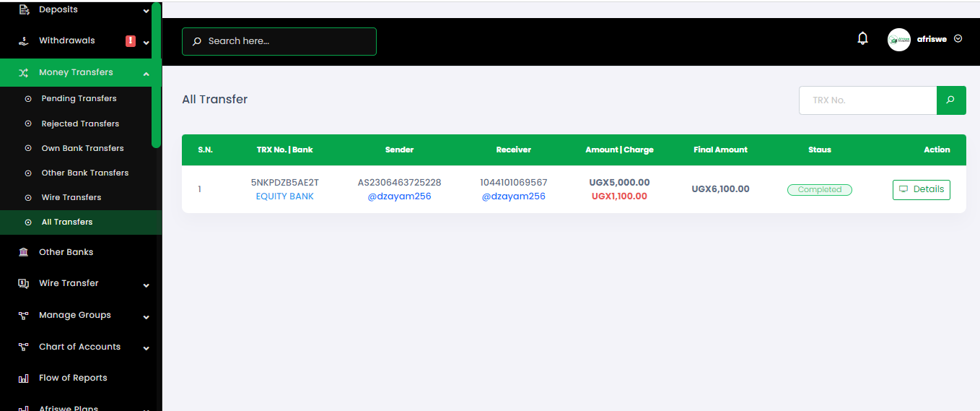Open Flow of Reports menu
This screenshot has width=980, height=411.
73,378
